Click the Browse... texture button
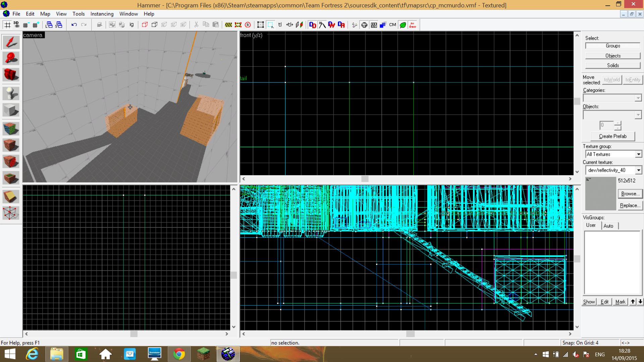Image resolution: width=644 pixels, height=362 pixels. pyautogui.click(x=630, y=194)
